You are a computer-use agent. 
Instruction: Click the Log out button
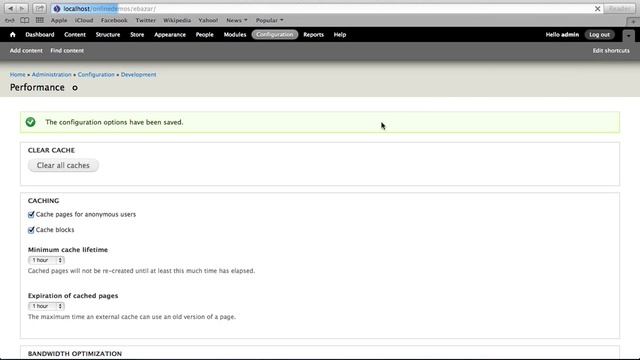tap(599, 35)
